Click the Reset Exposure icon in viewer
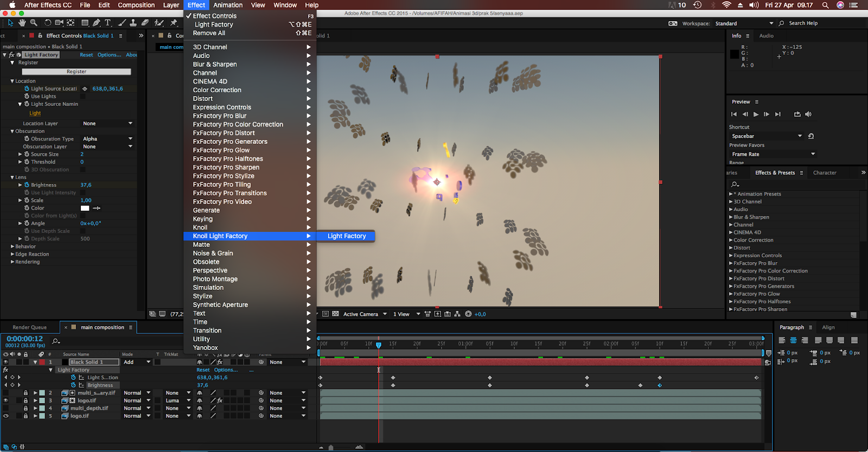The image size is (868, 452). pos(468,314)
